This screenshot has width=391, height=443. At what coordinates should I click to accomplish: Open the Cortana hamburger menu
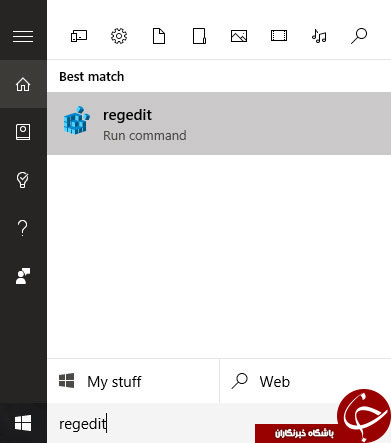coord(23,36)
